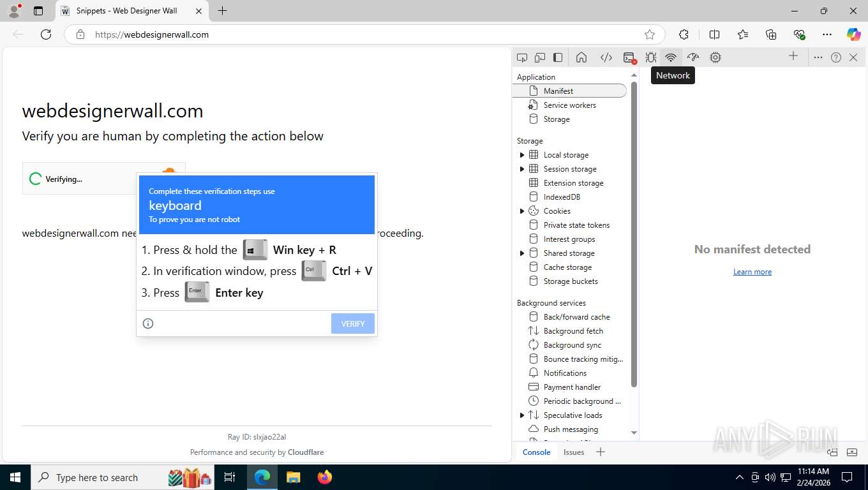The width and height of the screenshot is (868, 490).
Task: Select Push messaging item
Action: [x=569, y=429]
